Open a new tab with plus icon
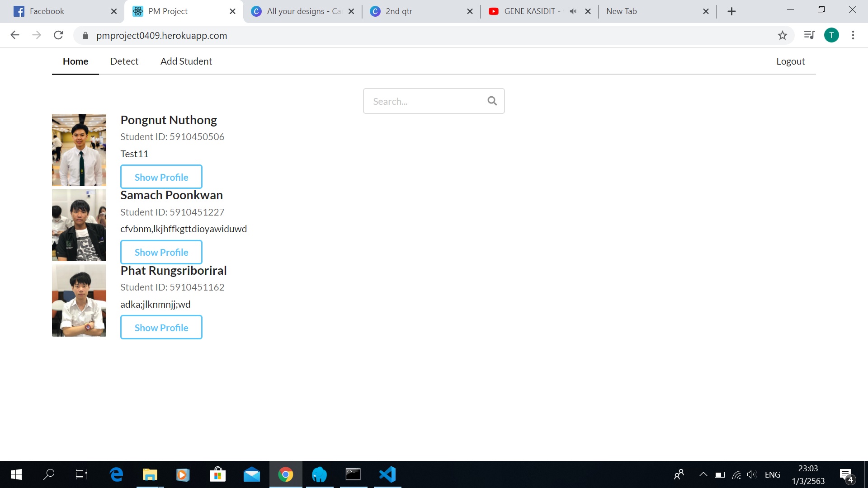868x488 pixels. click(x=731, y=11)
